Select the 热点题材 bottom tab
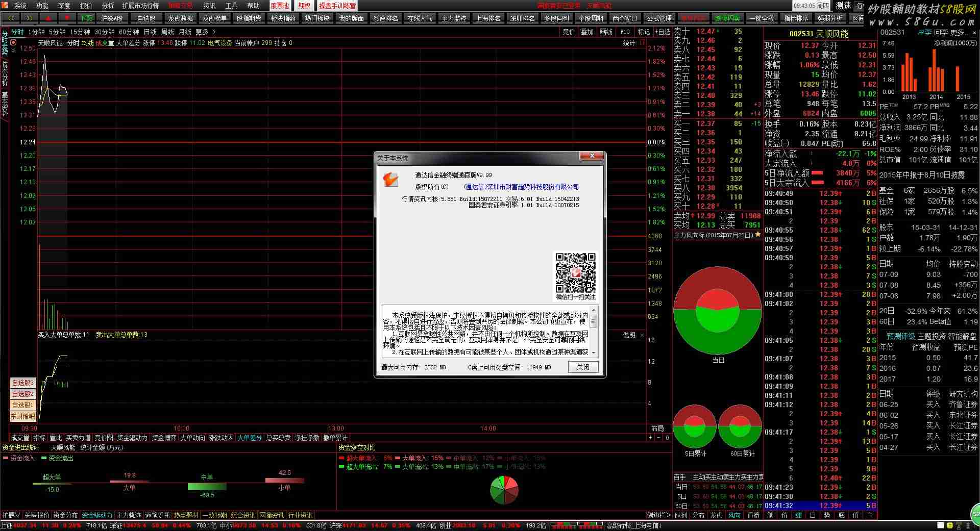This screenshot has height=531, width=980. [186, 515]
